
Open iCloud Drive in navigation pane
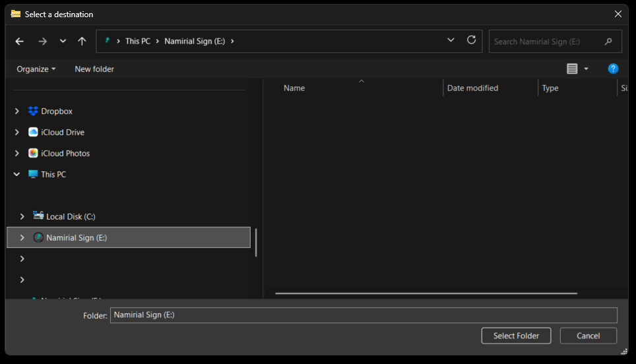click(x=62, y=133)
